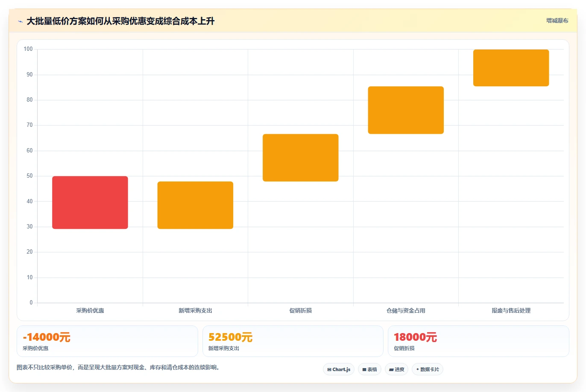This screenshot has width=586, height=392.
Task: Click the 报废与售后处理 x-axis label
Action: (511, 310)
